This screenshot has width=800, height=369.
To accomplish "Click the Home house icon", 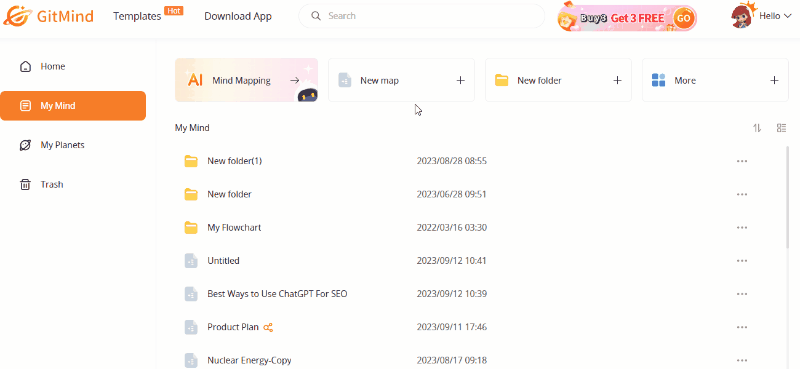I will click(25, 67).
